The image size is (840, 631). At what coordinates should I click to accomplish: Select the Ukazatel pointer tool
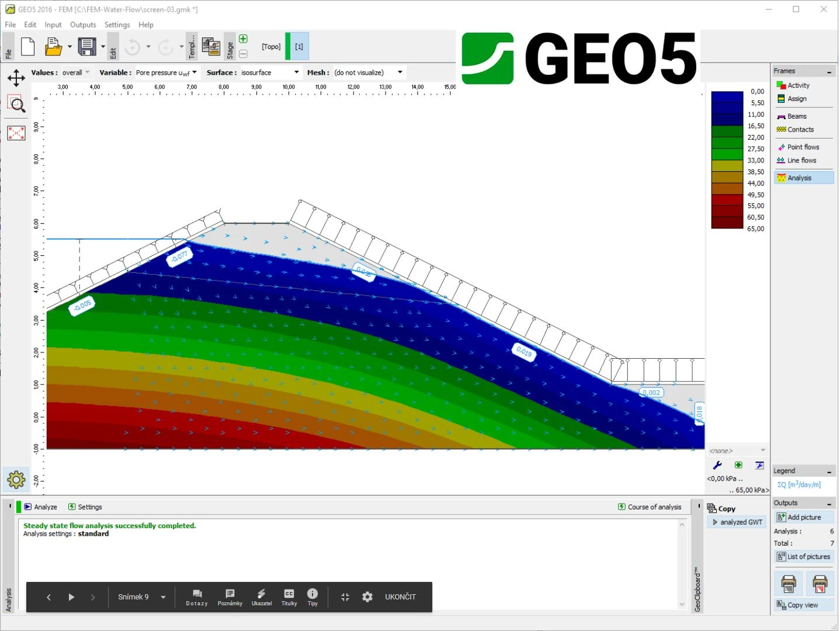point(262,597)
